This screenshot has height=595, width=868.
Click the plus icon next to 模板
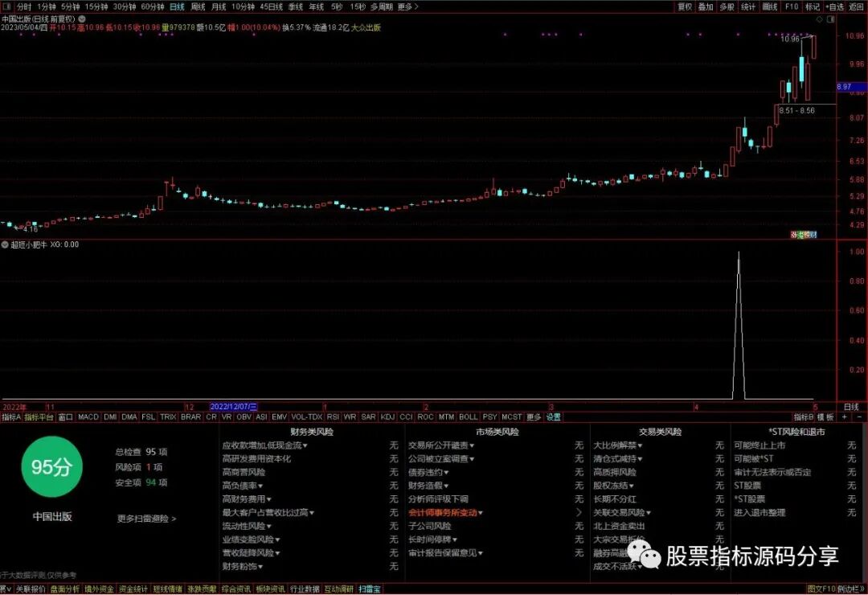(844, 416)
